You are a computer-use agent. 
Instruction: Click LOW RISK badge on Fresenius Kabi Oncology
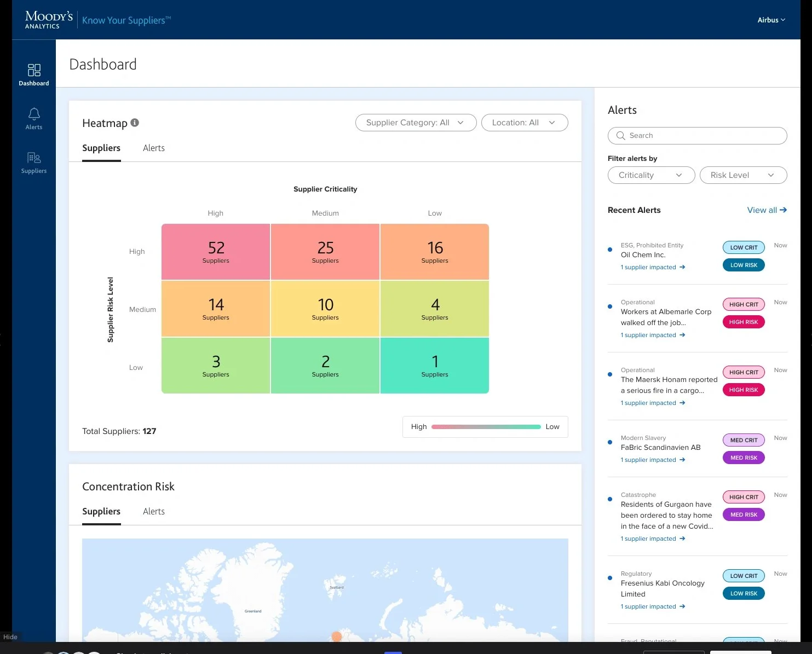[x=744, y=593]
